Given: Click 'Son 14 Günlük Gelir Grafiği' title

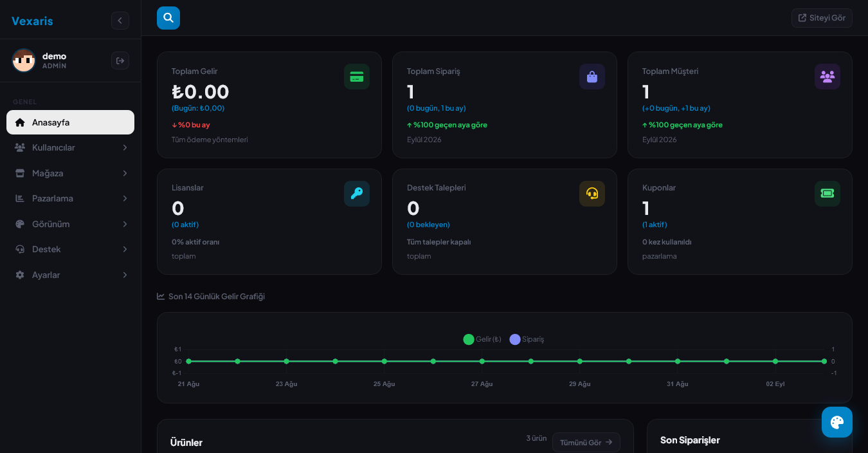Looking at the screenshot, I should coord(217,297).
